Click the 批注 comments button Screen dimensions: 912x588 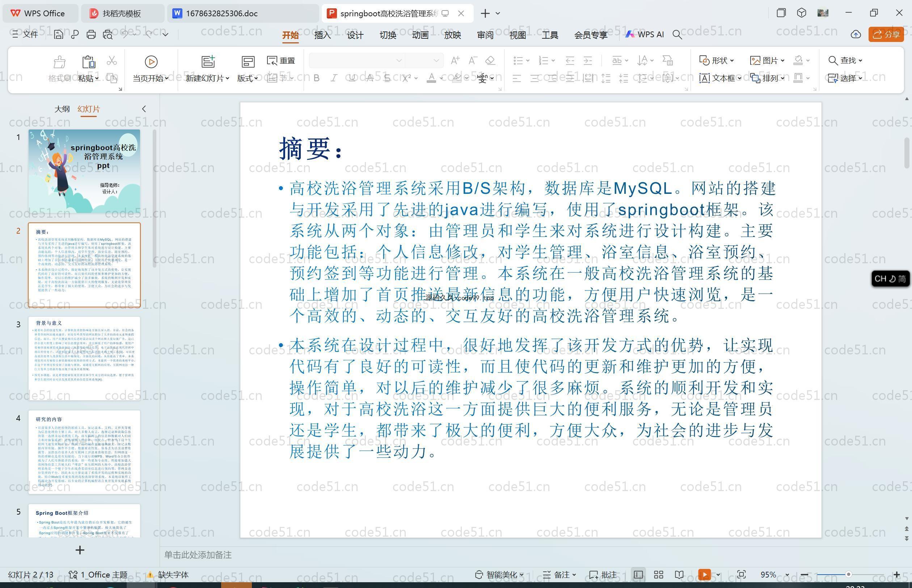(603, 575)
